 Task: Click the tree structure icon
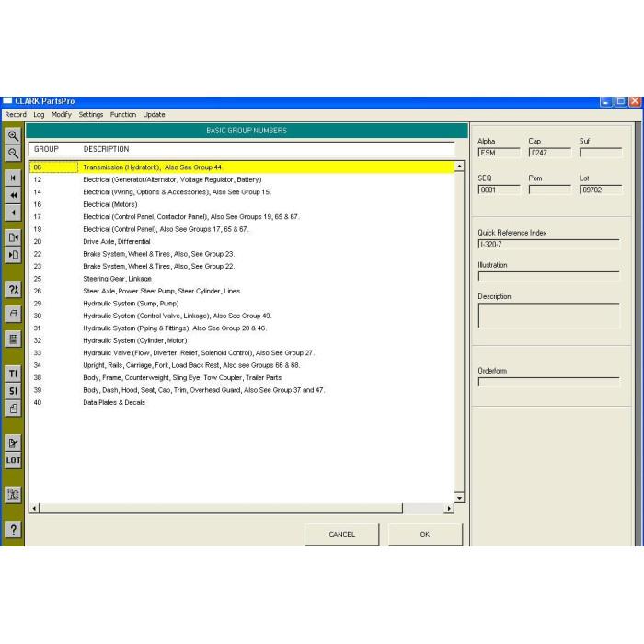pyautogui.click(x=13, y=495)
